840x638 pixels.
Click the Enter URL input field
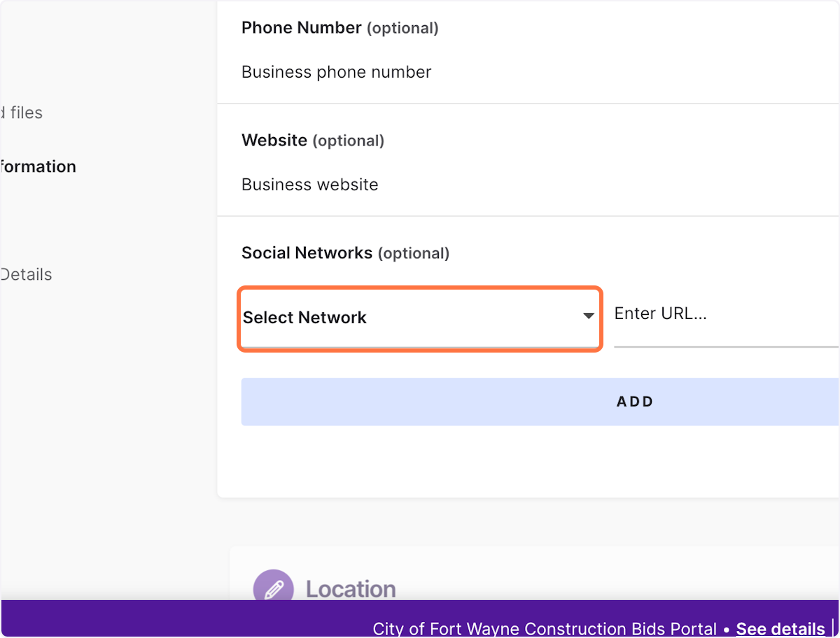(727, 314)
